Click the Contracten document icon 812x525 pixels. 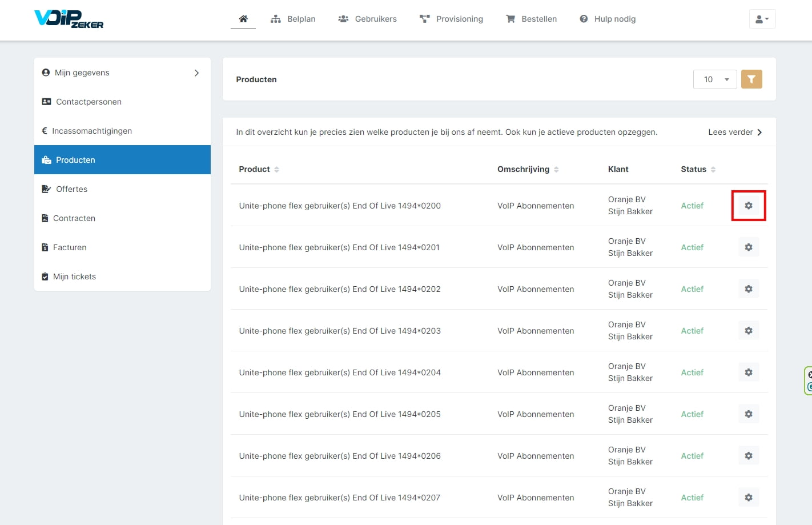click(x=45, y=218)
